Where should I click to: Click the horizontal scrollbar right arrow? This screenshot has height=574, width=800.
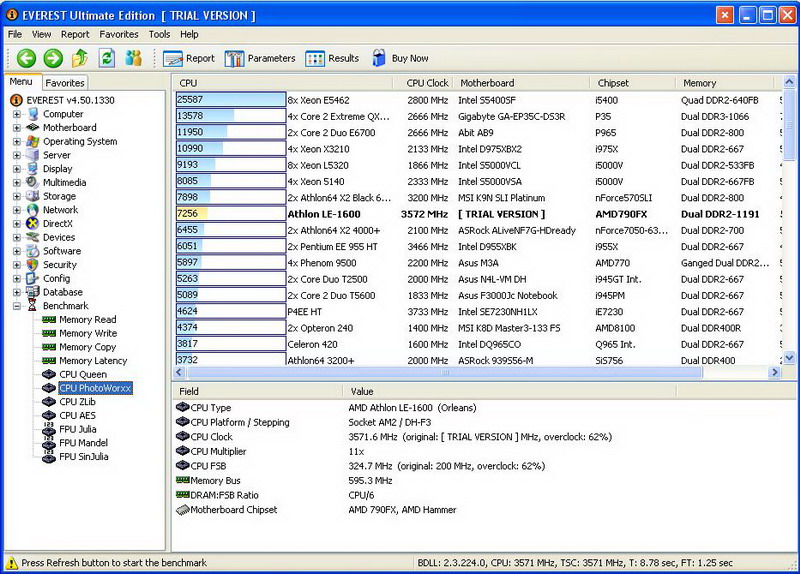[x=774, y=372]
